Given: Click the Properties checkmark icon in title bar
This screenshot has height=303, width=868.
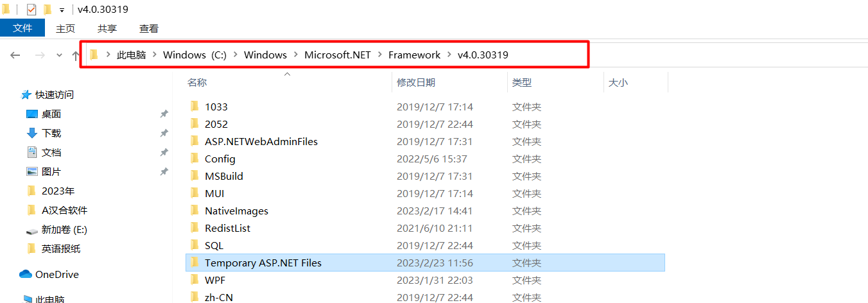Looking at the screenshot, I should (31, 10).
